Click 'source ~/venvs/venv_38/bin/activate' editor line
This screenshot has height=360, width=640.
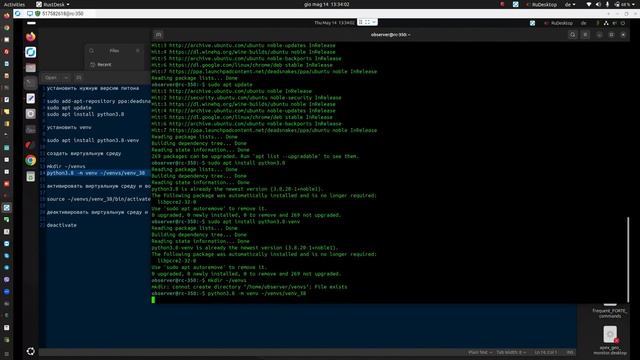[x=98, y=199]
